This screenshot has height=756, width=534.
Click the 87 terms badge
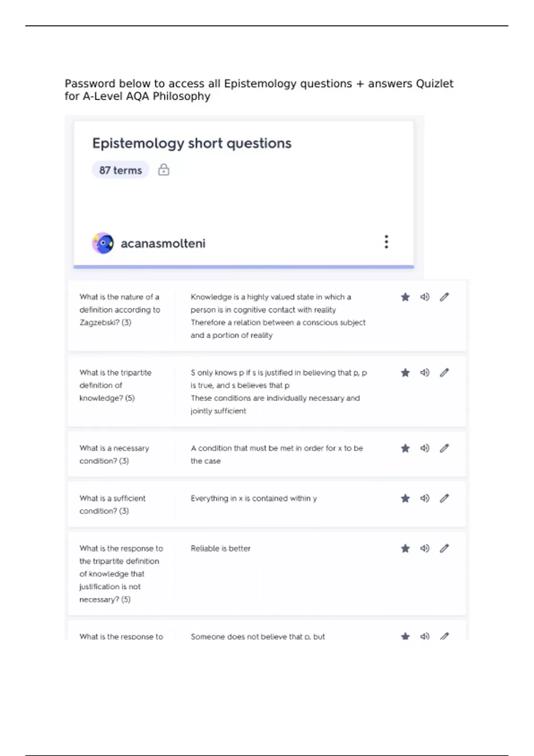pyautogui.click(x=121, y=170)
